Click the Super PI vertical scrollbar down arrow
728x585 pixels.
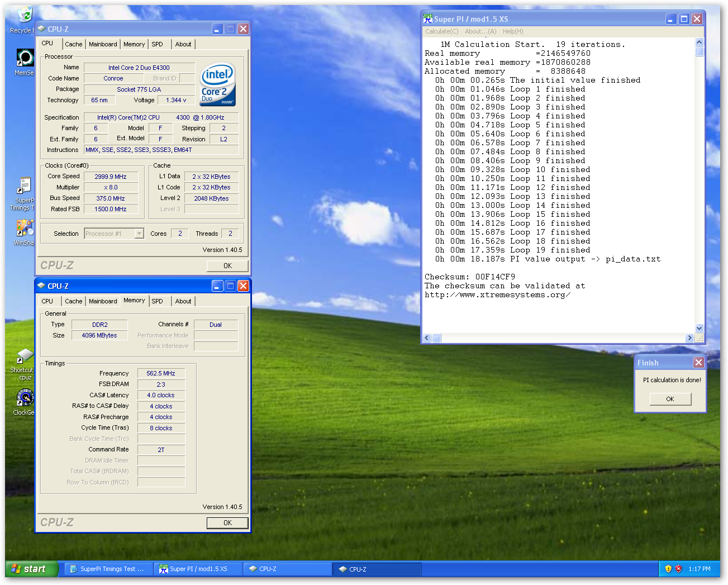pyautogui.click(x=699, y=329)
